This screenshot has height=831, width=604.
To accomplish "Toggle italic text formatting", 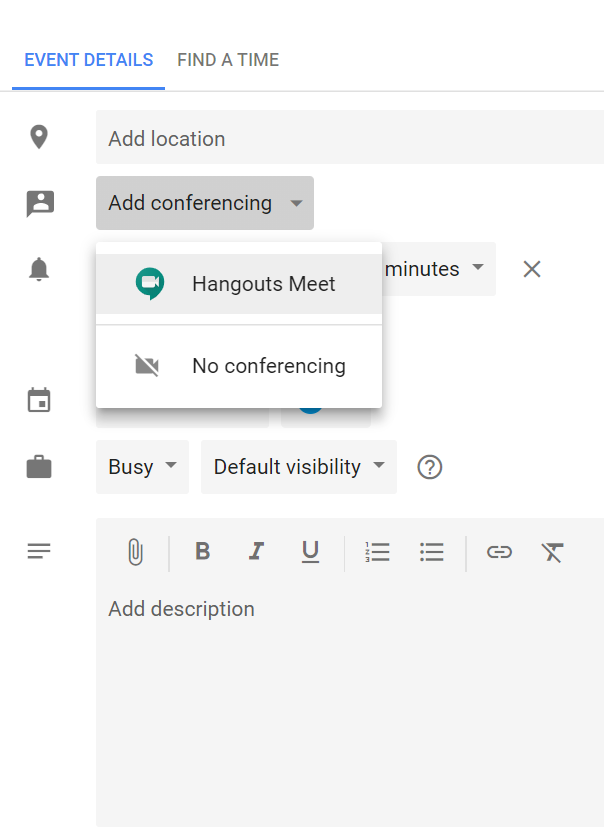I will point(257,552).
